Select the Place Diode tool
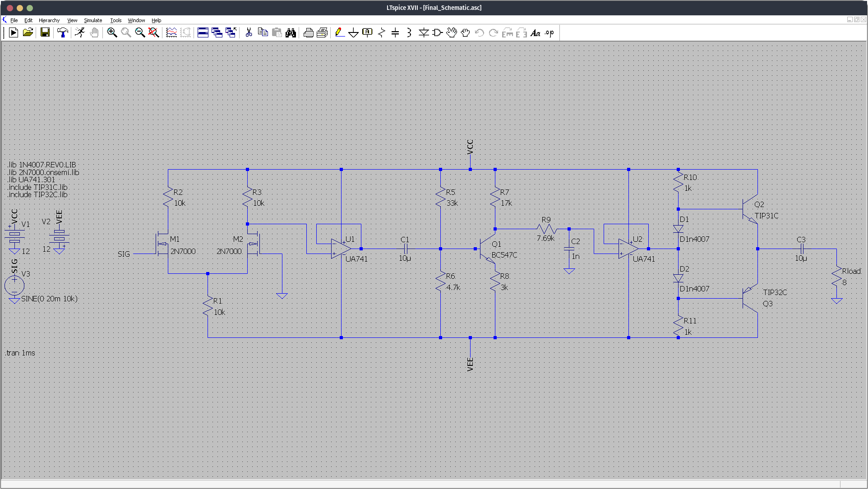 (424, 32)
